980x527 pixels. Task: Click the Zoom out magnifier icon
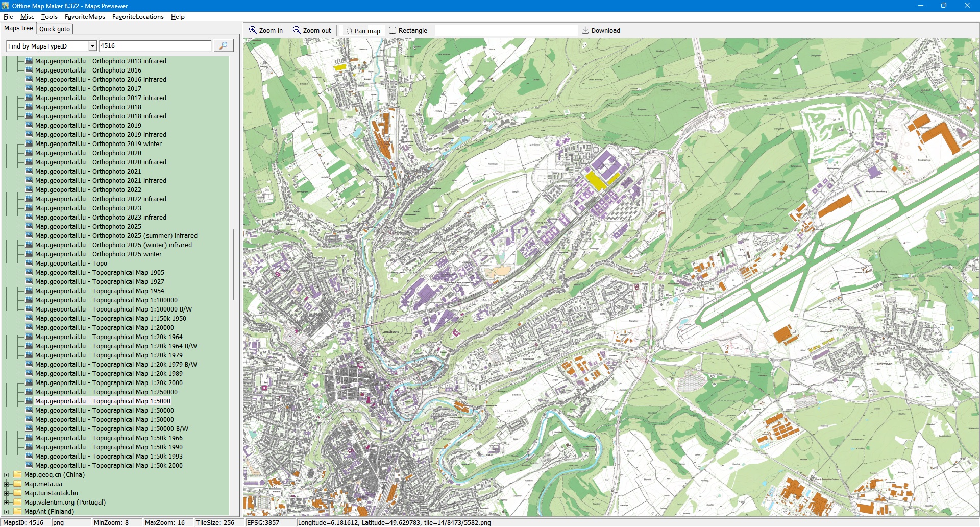pos(297,30)
